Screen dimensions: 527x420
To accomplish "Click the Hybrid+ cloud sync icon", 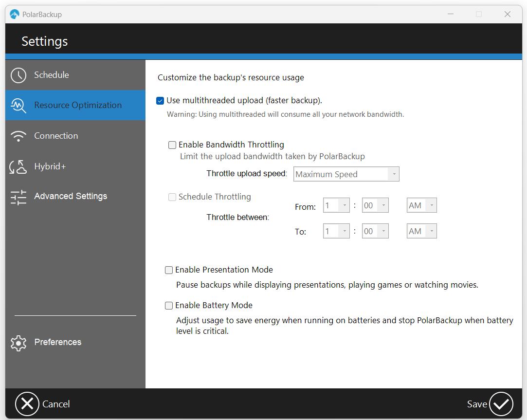I will (18, 166).
